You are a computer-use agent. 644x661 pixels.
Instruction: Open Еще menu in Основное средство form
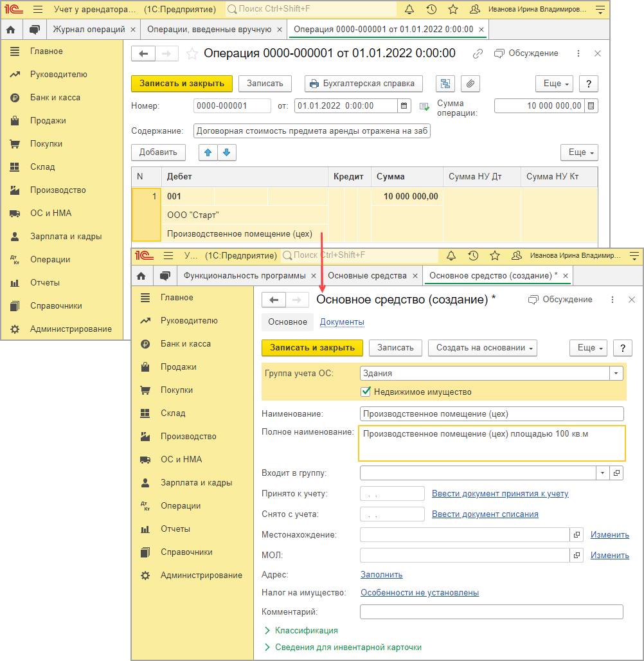589,348
